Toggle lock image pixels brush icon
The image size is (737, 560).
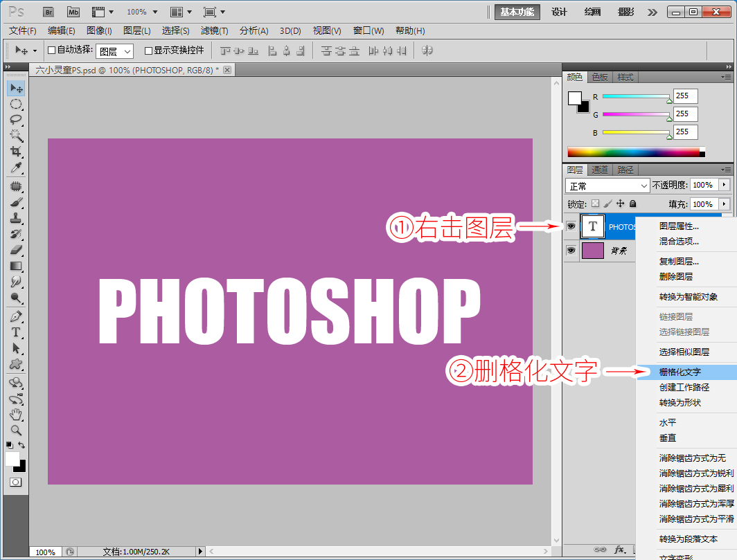(607, 204)
